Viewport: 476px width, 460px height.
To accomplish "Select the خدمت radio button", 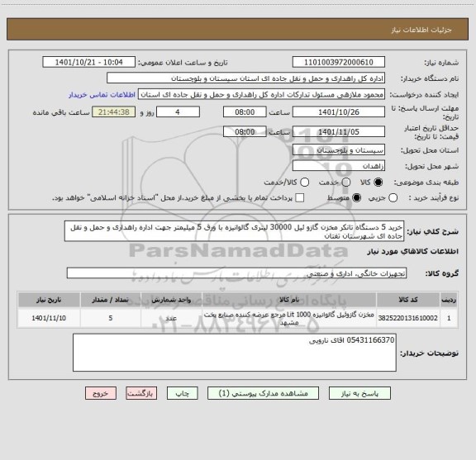I will [x=346, y=183].
